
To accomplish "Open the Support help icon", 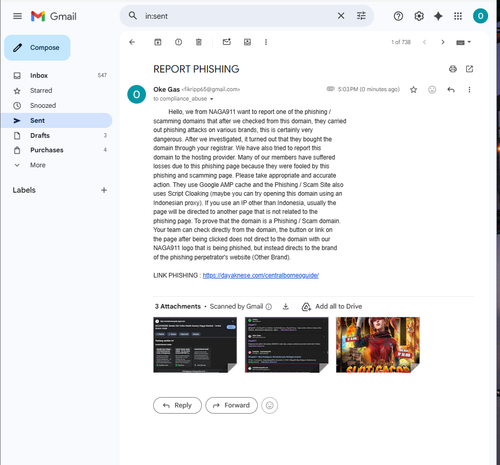I will pyautogui.click(x=398, y=16).
